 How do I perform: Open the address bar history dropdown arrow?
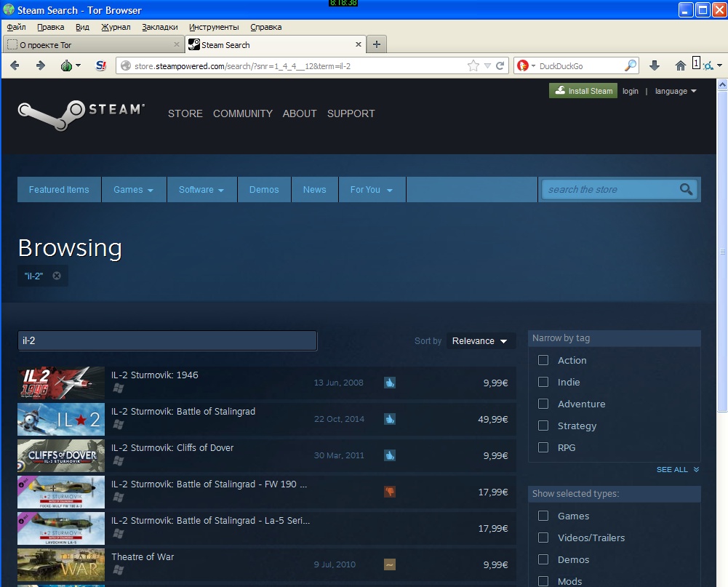[x=487, y=66]
